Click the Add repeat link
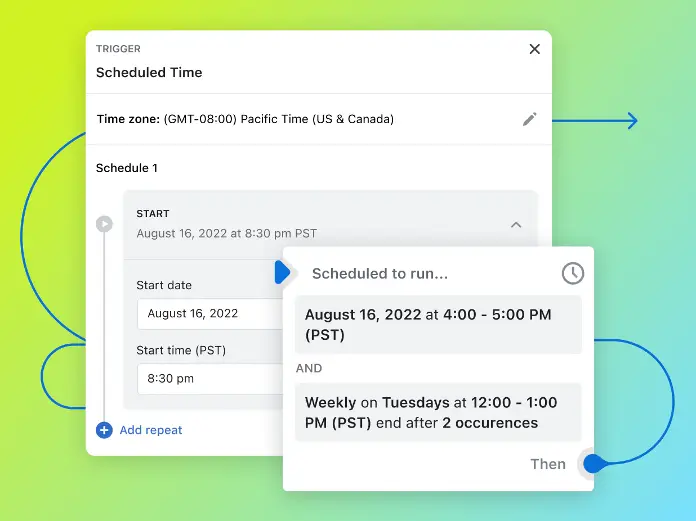This screenshot has height=521, width=696. point(151,430)
